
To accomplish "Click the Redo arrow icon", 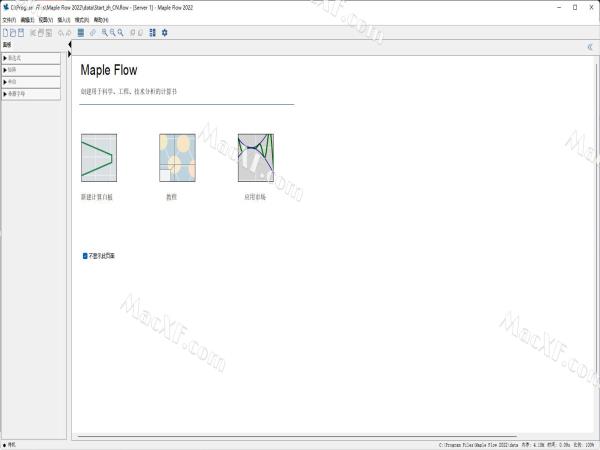I will pos(68,33).
